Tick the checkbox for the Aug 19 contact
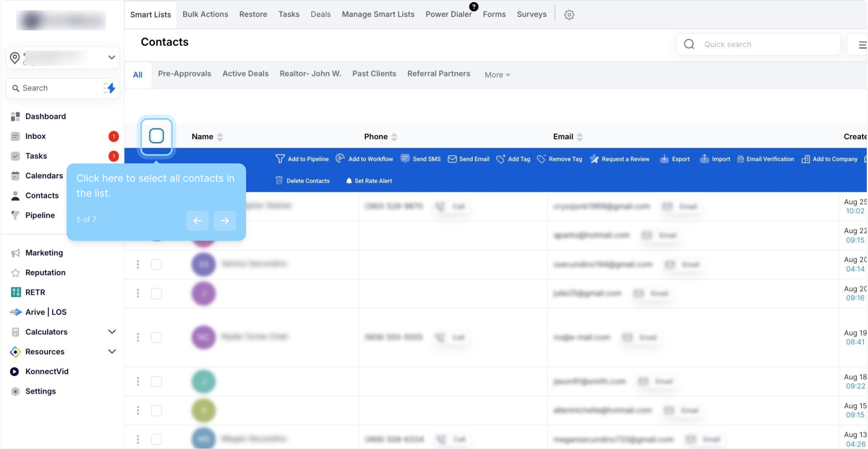868x449 pixels. pyautogui.click(x=156, y=337)
